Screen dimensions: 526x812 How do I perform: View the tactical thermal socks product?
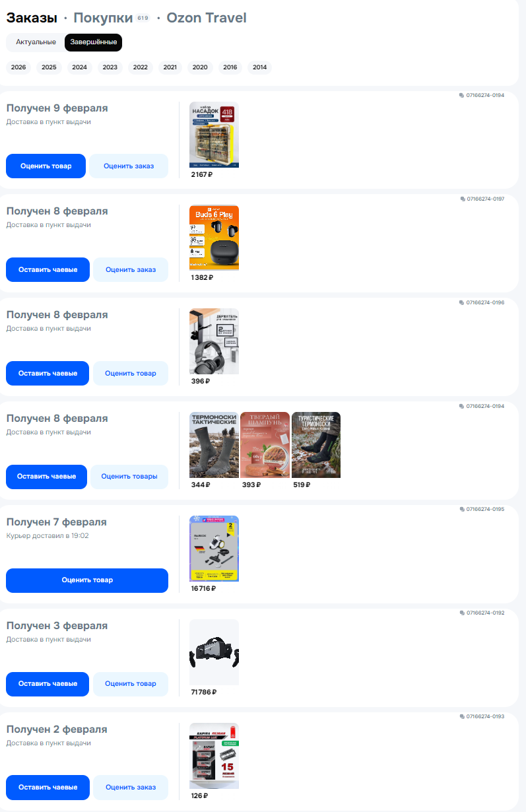(214, 445)
